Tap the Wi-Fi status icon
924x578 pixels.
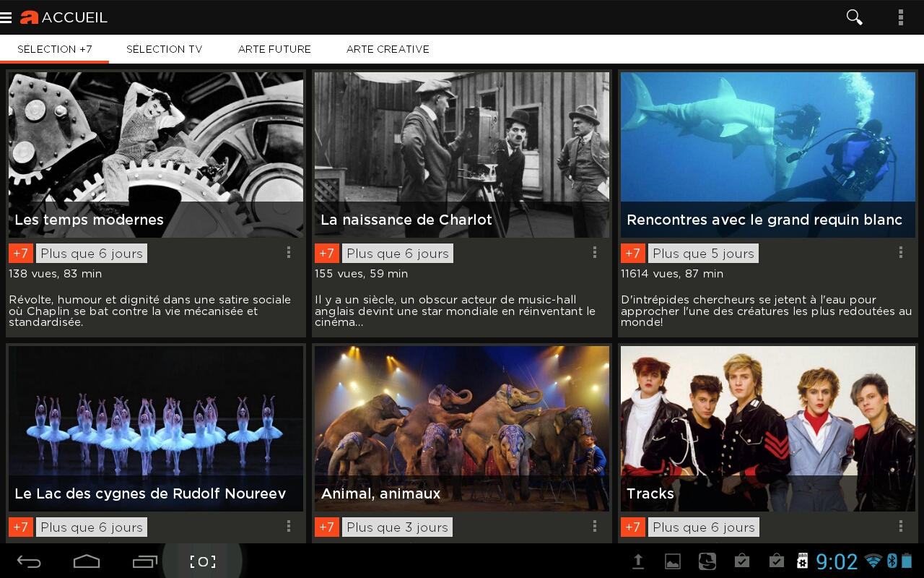click(873, 561)
